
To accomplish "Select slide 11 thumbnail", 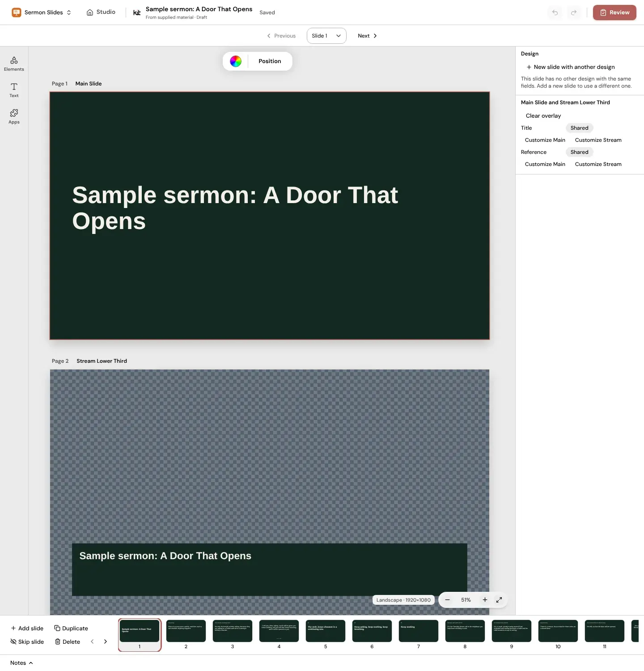I will pos(605,631).
